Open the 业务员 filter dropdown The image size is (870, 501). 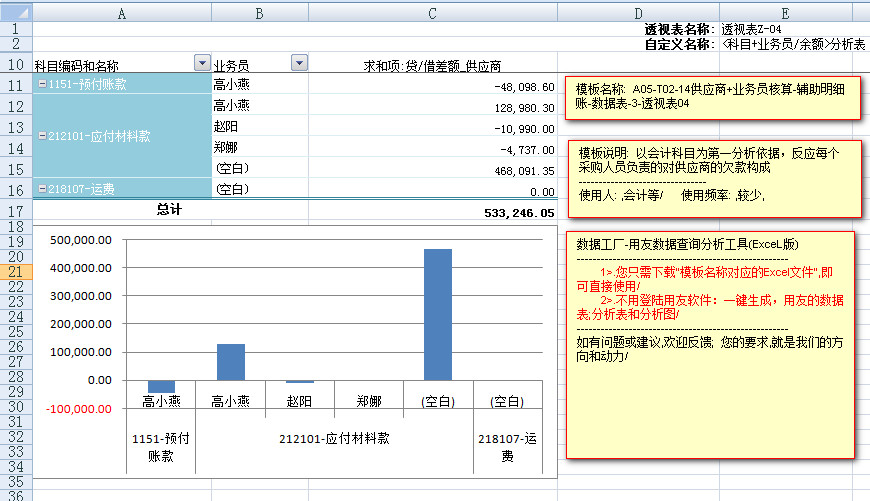(x=298, y=64)
